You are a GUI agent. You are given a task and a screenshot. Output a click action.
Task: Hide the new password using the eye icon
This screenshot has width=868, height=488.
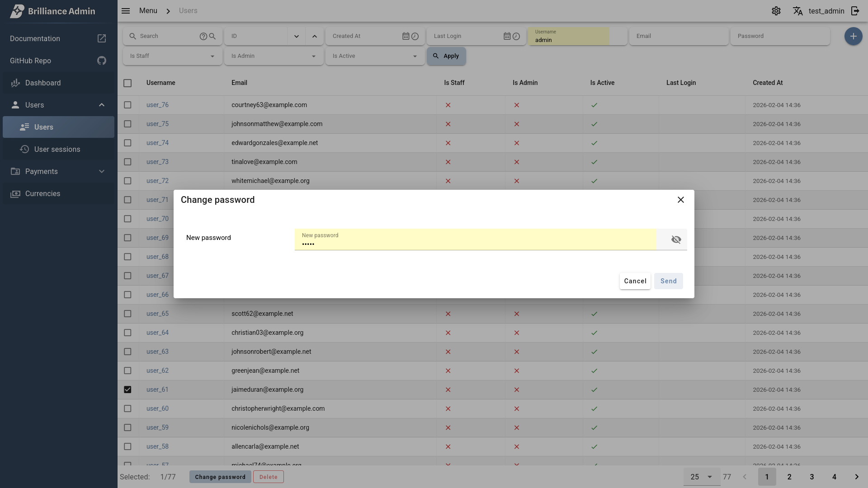(676, 239)
